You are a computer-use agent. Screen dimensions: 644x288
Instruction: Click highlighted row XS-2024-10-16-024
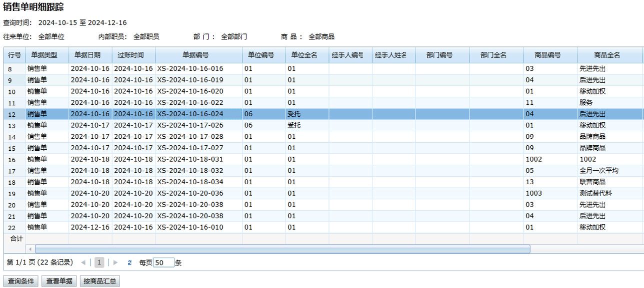pos(190,114)
